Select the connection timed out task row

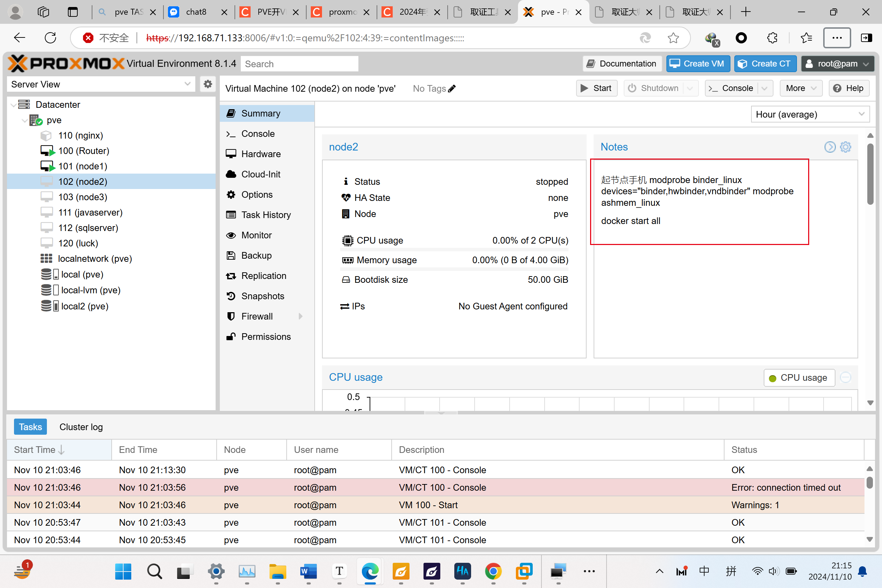click(435, 487)
